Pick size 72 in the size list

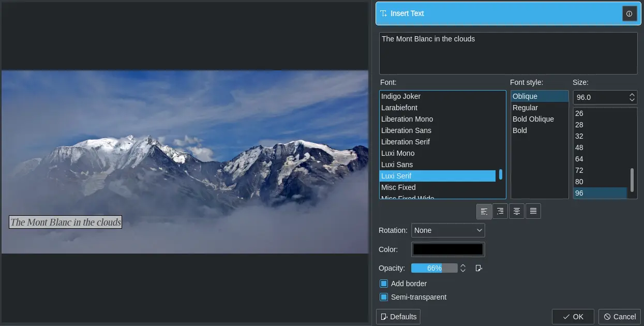579,170
